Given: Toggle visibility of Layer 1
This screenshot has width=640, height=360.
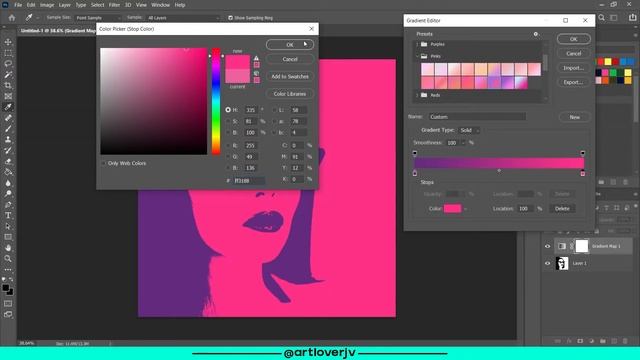Looking at the screenshot, I should click(x=547, y=263).
